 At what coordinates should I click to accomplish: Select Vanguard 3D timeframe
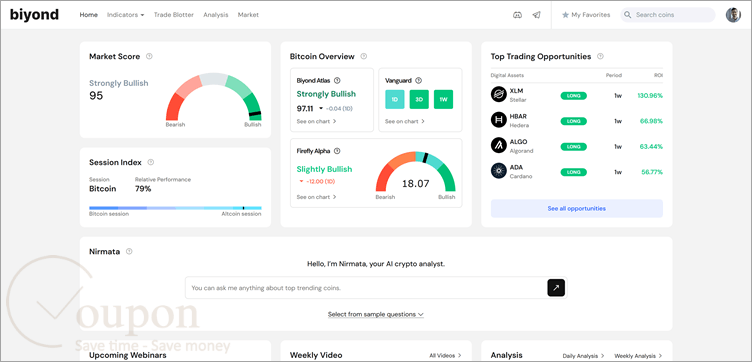(x=419, y=99)
